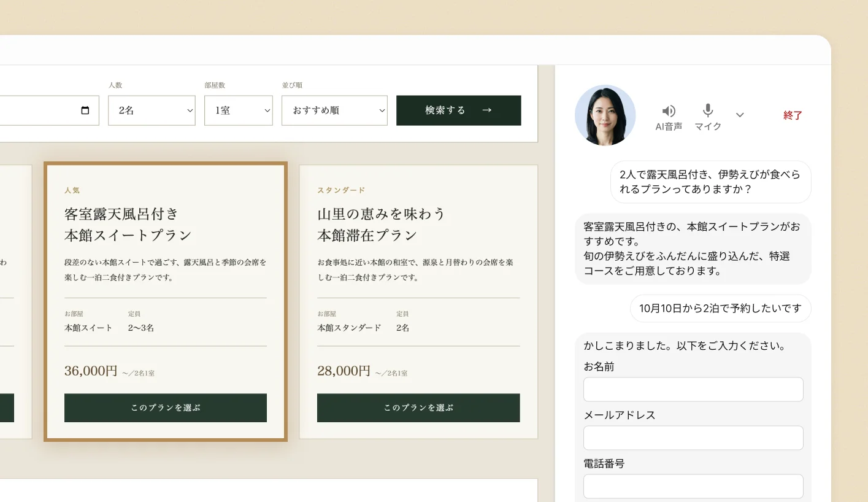Click the 2〜3名 capacity value
The height and width of the screenshot is (502, 868).
(141, 328)
